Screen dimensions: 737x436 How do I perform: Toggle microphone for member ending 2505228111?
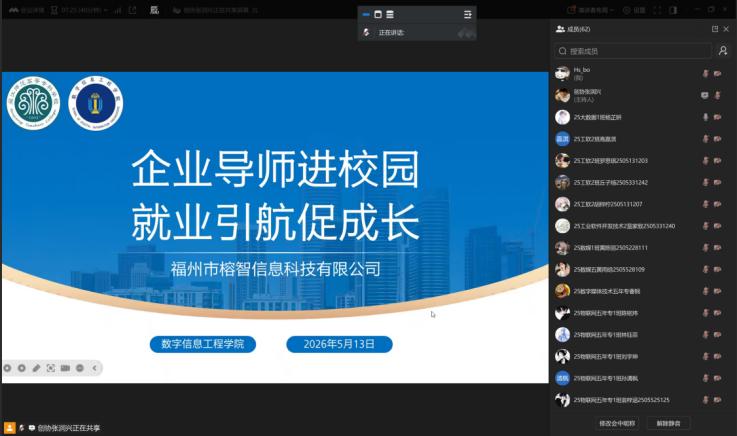point(705,248)
